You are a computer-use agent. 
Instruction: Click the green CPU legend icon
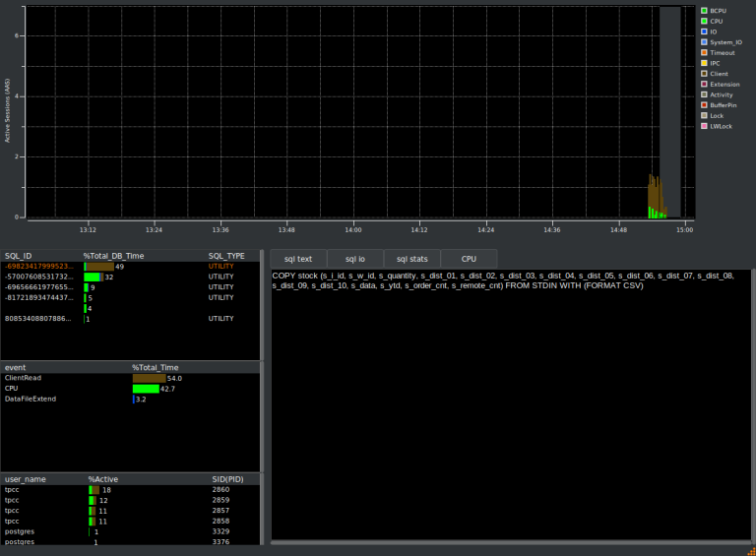click(704, 21)
